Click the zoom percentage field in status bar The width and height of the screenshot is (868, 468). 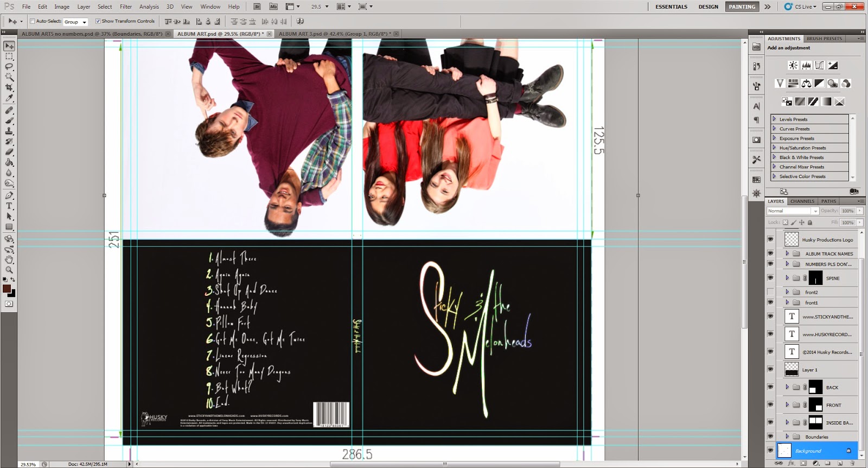(x=28, y=464)
